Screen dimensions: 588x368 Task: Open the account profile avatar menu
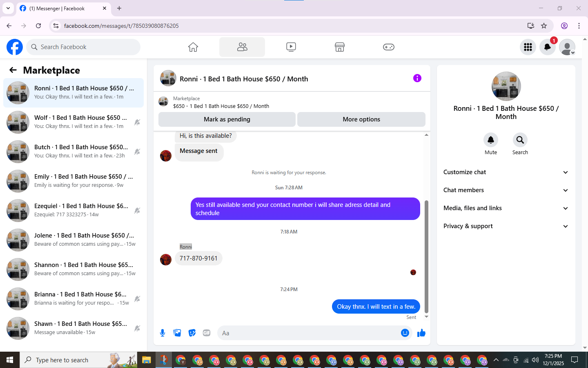(567, 47)
